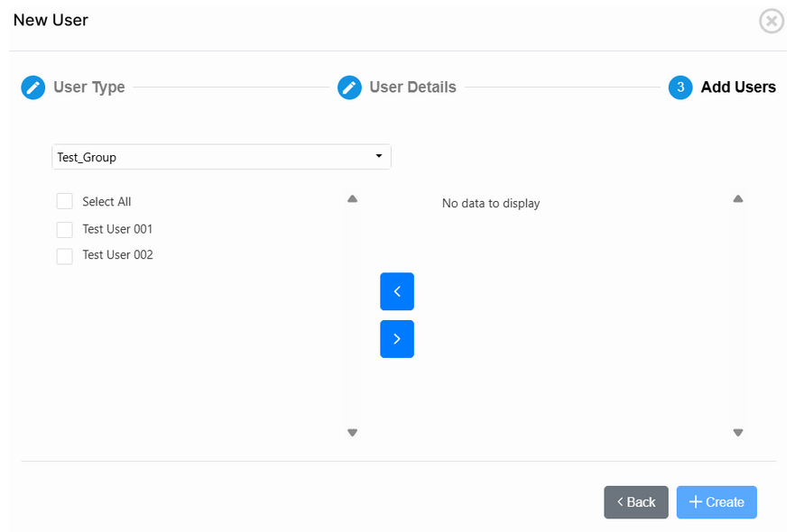Go to the User Type step

[89, 87]
